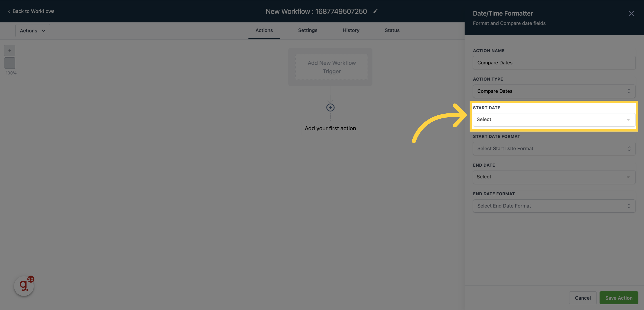Click the plus button to add action
Image resolution: width=644 pixels, height=310 pixels.
click(330, 107)
